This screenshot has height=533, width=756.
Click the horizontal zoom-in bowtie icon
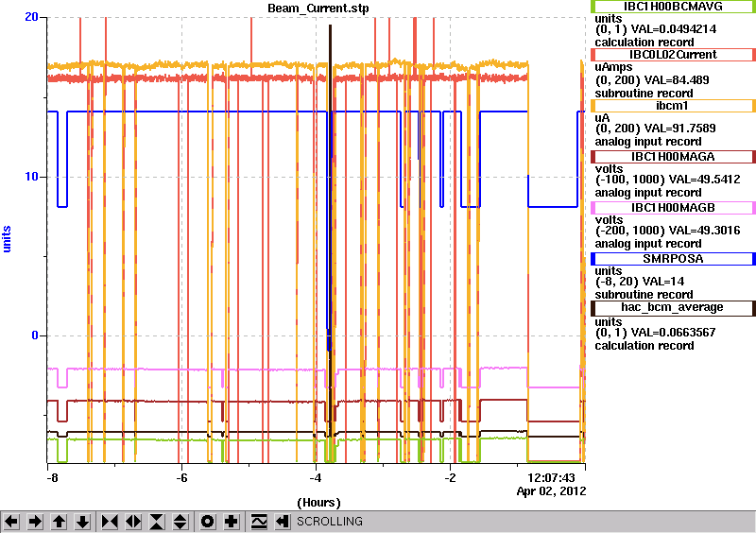coord(110,522)
